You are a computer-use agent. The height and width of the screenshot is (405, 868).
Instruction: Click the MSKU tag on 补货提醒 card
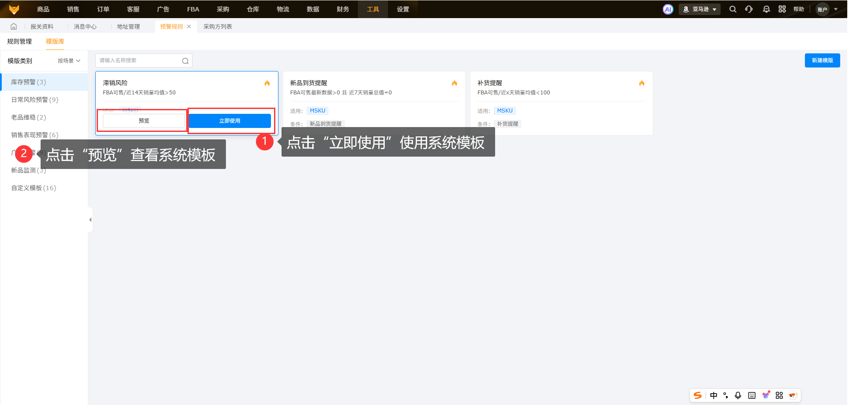pyautogui.click(x=505, y=111)
